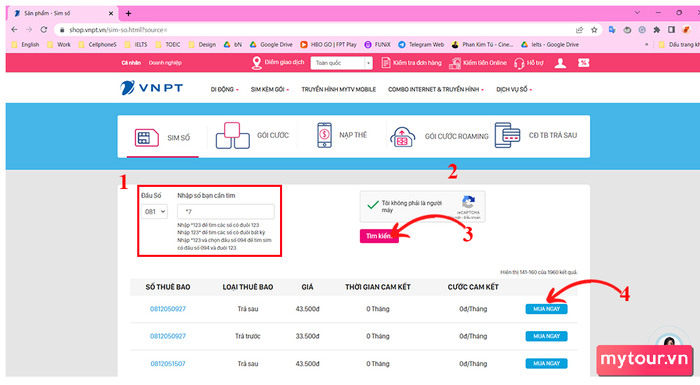Viewport: 700px width, 385px height.
Task: Open Kiểm tra đơn hàng
Action: (411, 63)
